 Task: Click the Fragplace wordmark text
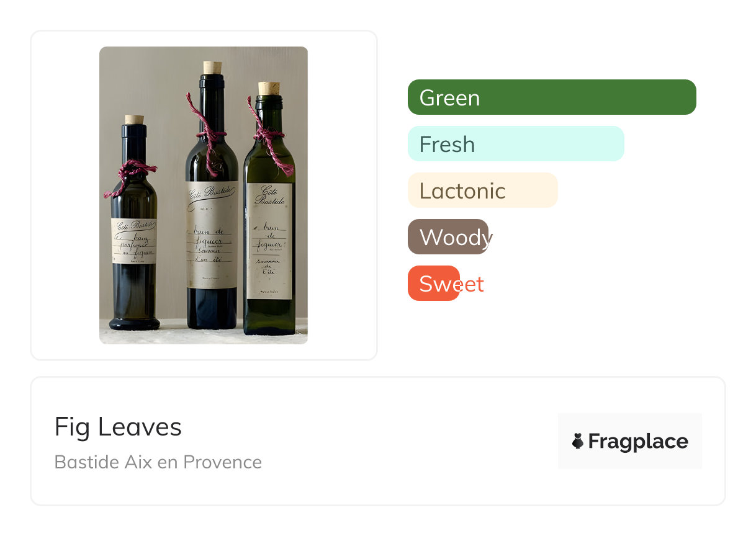coord(637,441)
